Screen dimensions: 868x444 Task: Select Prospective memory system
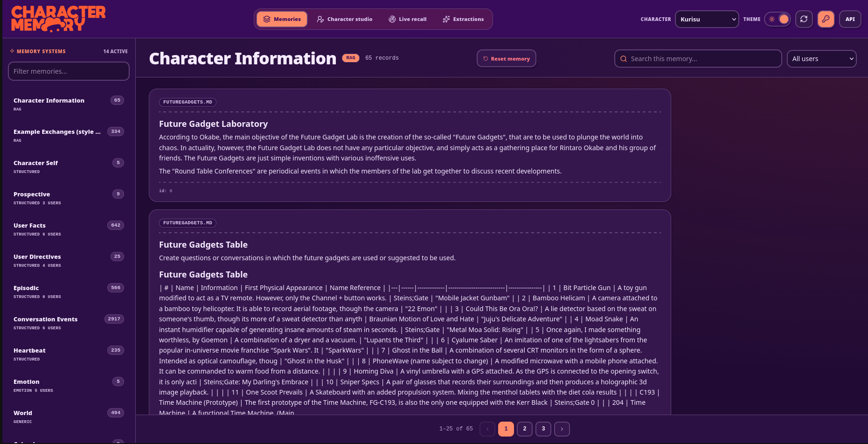click(x=69, y=198)
